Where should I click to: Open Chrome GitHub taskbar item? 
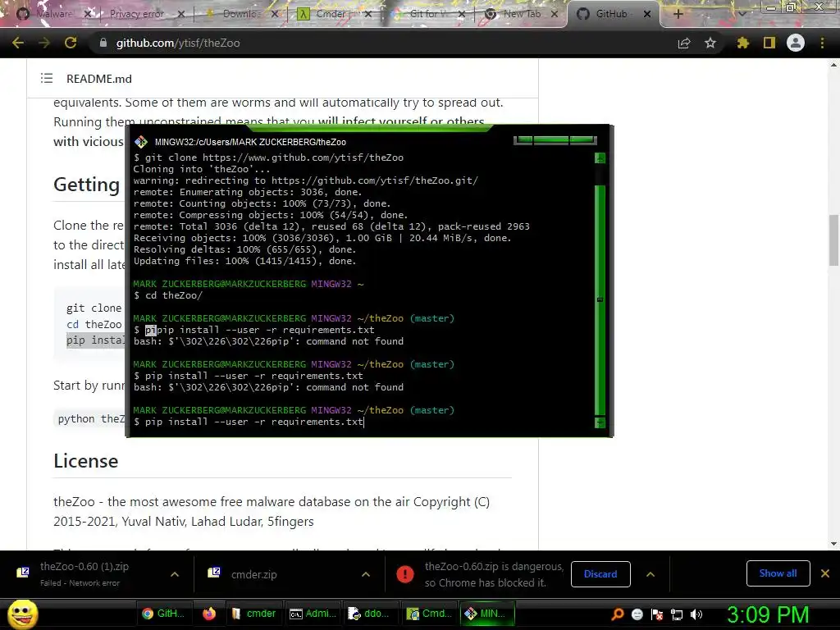click(164, 614)
